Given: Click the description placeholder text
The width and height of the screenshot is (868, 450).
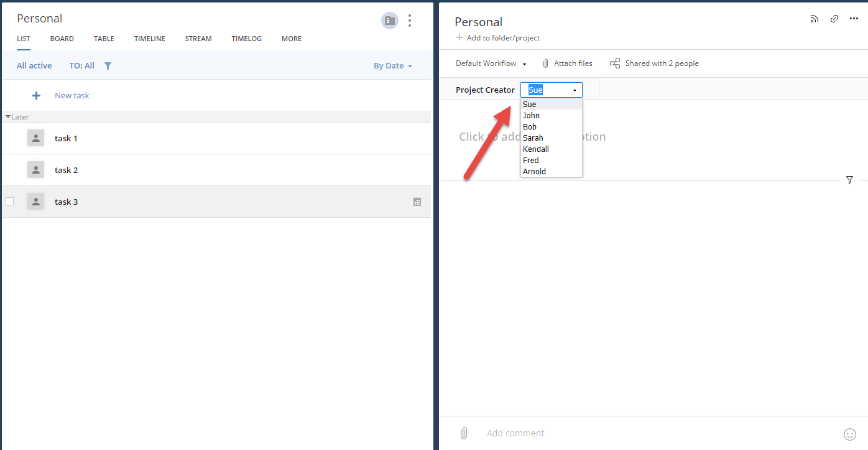Looking at the screenshot, I should coord(532,137).
